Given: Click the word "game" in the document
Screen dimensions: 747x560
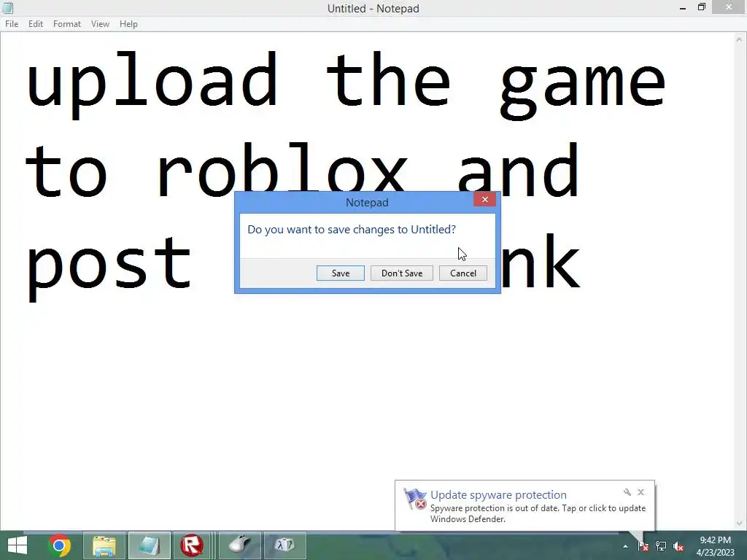Looking at the screenshot, I should (x=583, y=91).
